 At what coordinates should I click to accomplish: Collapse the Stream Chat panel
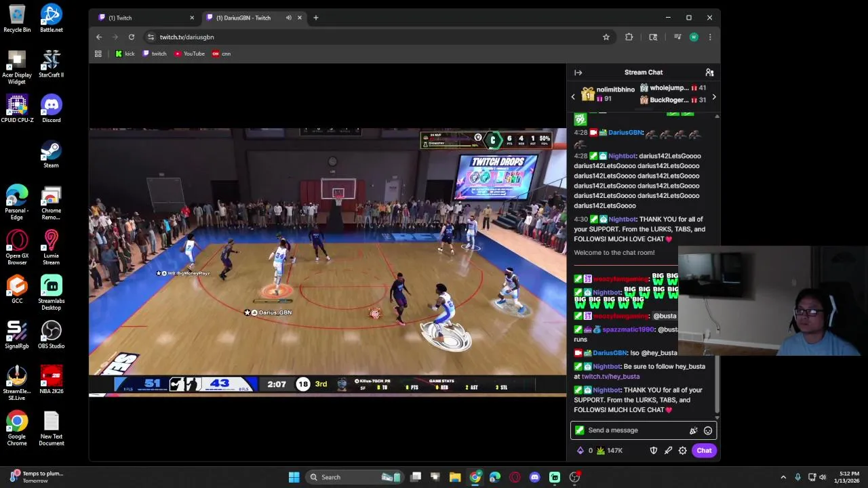pos(578,73)
